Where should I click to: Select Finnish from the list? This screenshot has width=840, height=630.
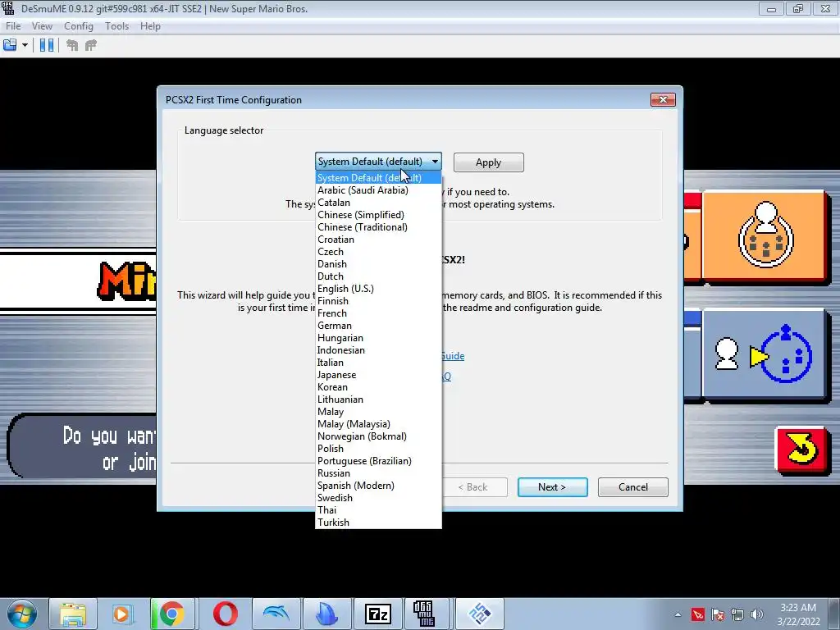(378, 301)
